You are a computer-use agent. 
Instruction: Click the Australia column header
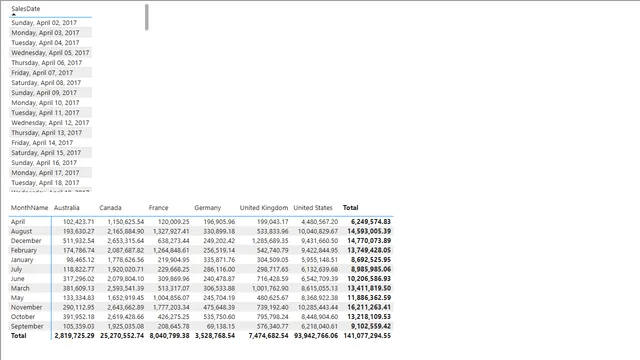click(x=67, y=208)
